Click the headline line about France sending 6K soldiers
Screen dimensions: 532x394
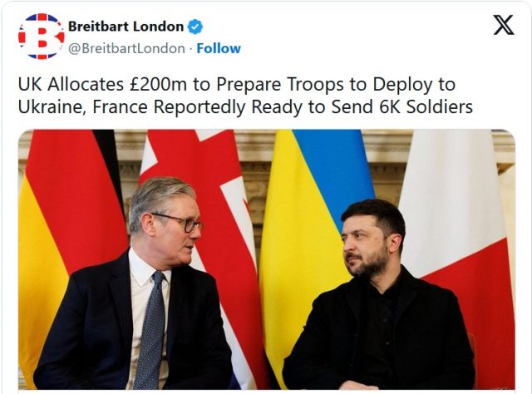tap(245, 106)
